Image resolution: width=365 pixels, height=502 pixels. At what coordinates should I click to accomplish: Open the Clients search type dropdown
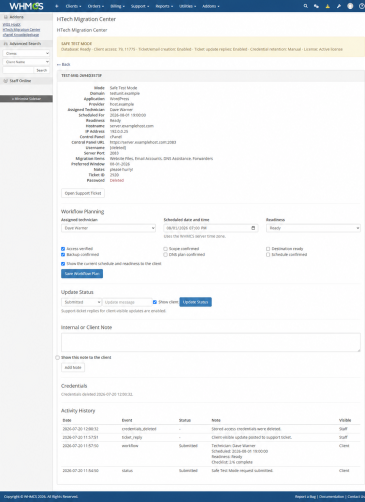[26, 53]
